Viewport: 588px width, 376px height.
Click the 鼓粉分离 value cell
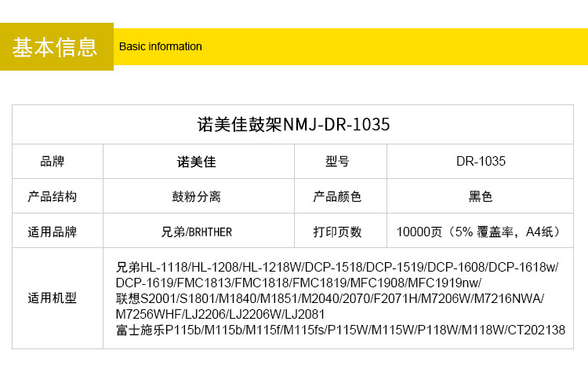[199, 196]
